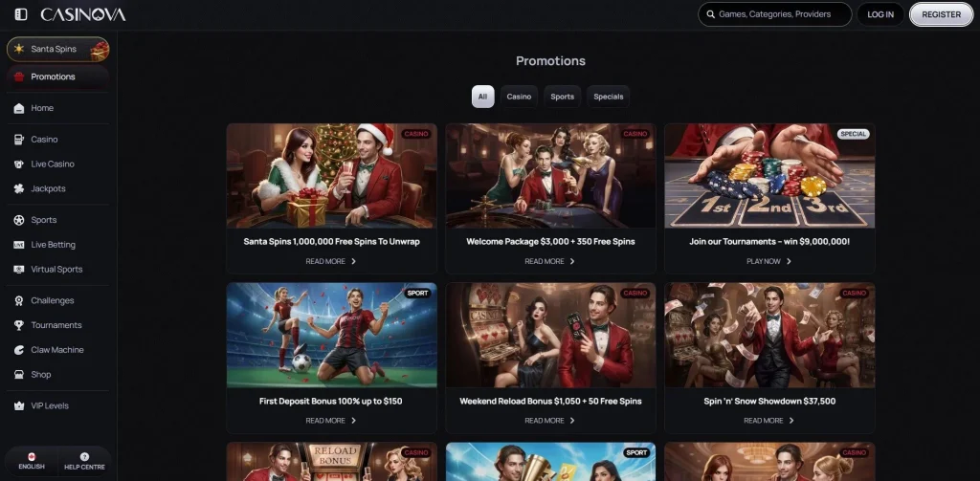Click the search magnifier icon

711,14
